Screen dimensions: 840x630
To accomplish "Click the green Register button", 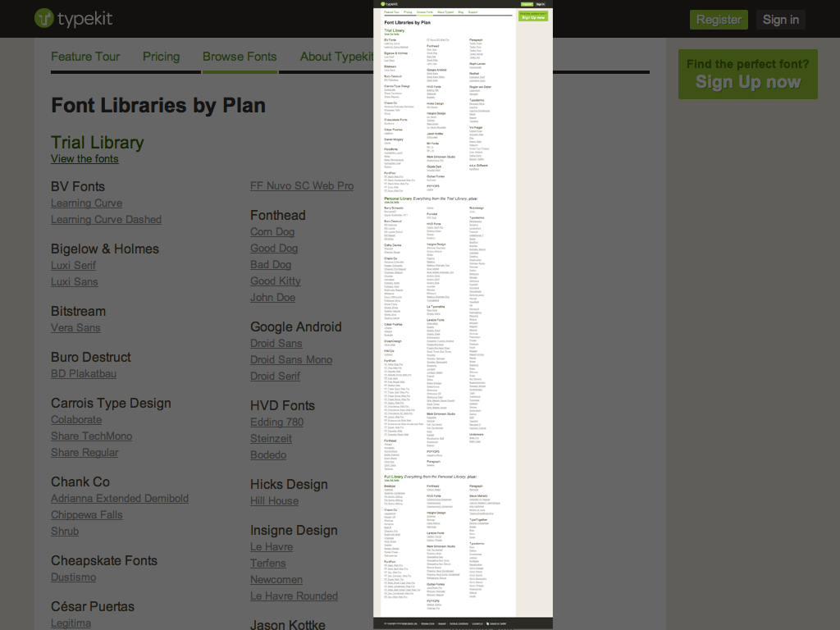I will pos(719,20).
